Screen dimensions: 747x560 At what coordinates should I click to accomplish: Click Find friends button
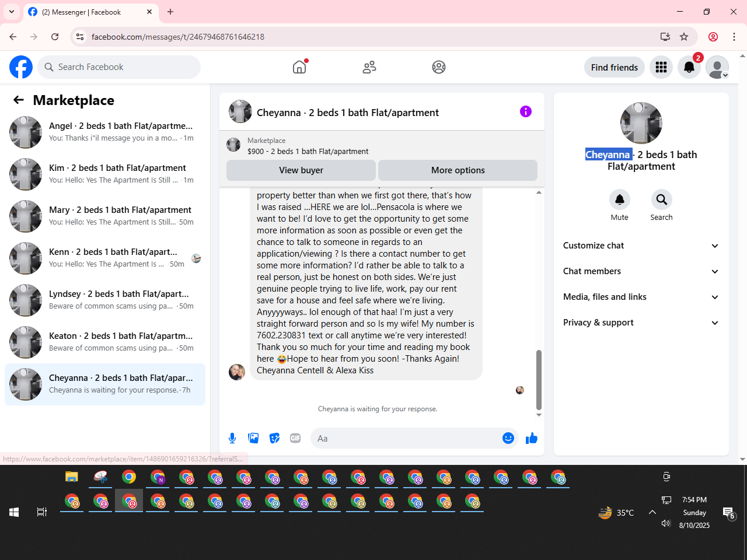point(615,67)
